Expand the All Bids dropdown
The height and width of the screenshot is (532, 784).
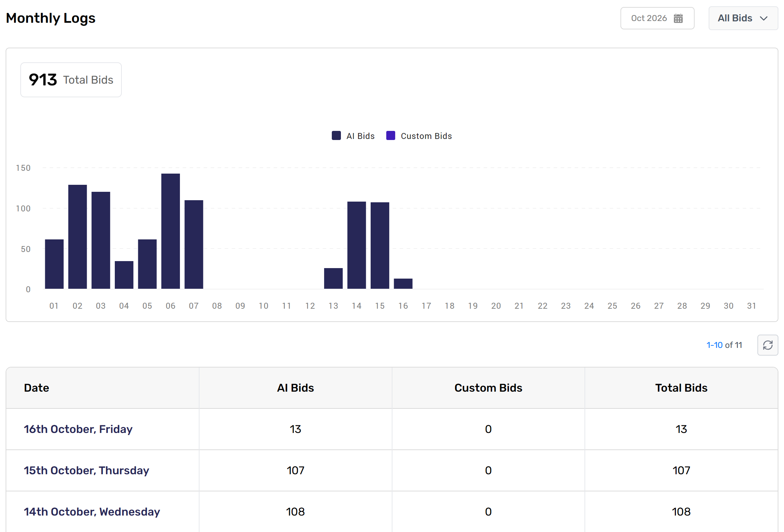coord(743,18)
